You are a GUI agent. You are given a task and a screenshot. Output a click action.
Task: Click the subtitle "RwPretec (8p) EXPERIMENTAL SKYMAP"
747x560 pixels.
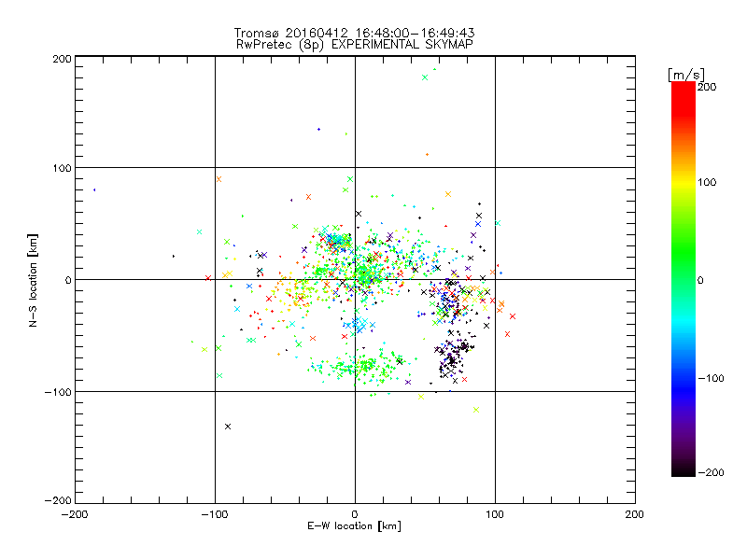[355, 44]
